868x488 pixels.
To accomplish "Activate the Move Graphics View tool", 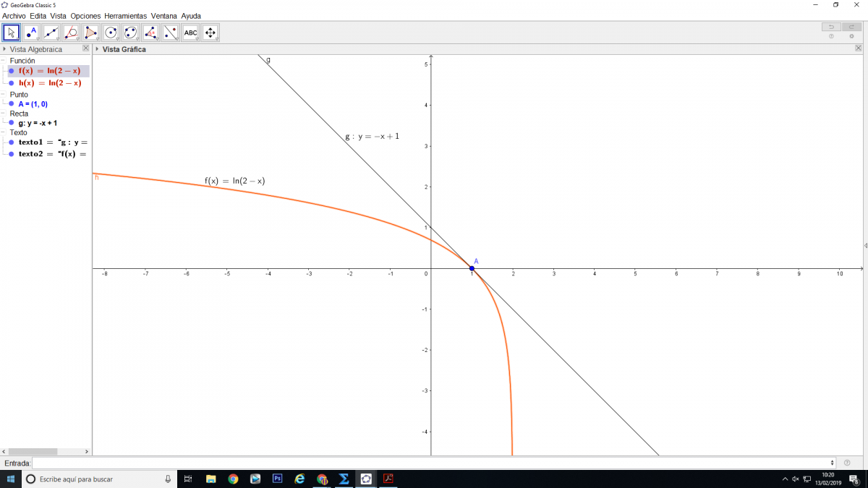I will (210, 33).
